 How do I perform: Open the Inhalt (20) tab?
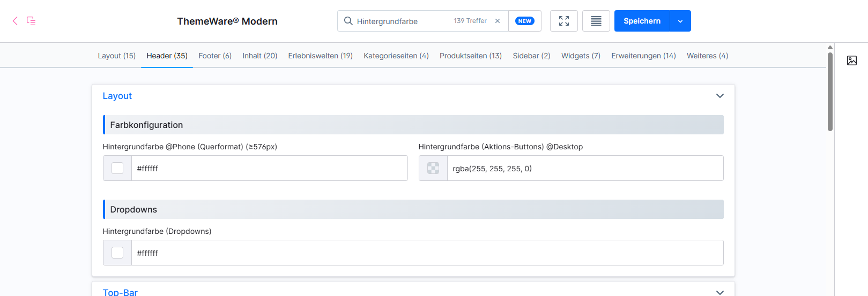click(259, 56)
